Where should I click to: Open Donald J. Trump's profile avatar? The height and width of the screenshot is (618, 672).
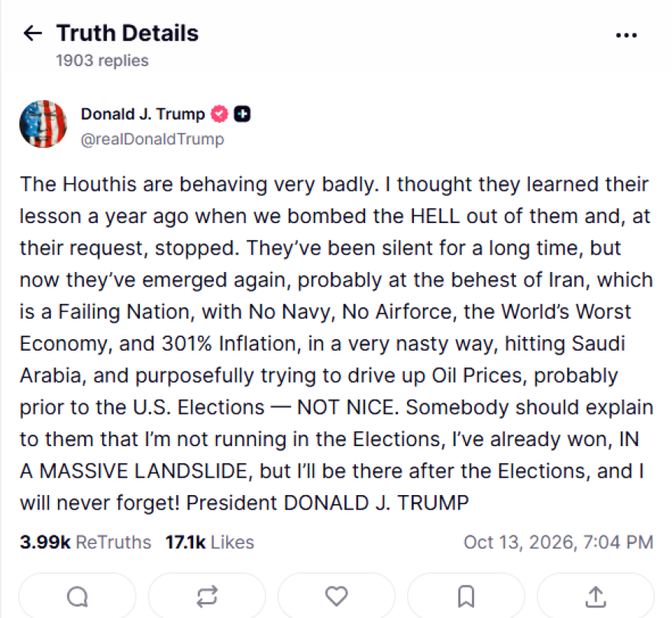point(43,124)
